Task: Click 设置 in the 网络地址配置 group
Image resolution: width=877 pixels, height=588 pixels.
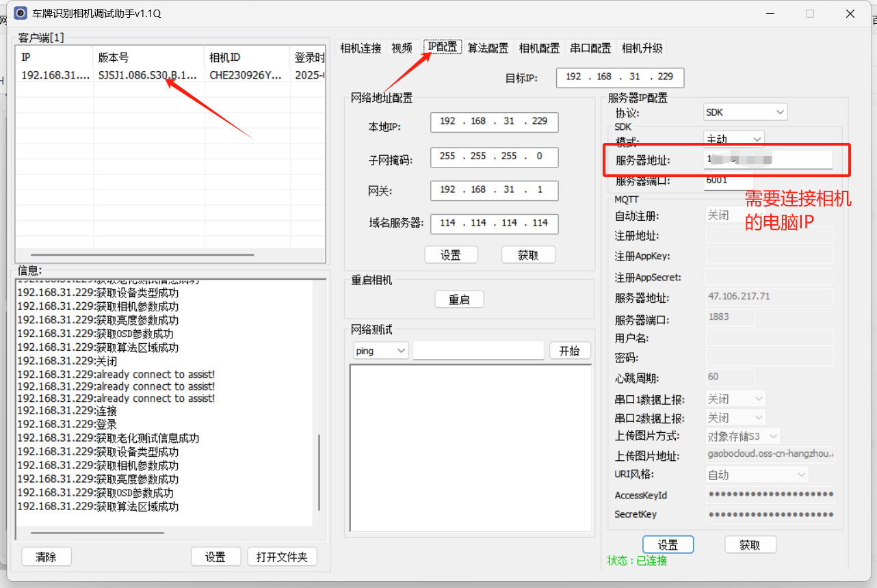Action: pos(451,255)
